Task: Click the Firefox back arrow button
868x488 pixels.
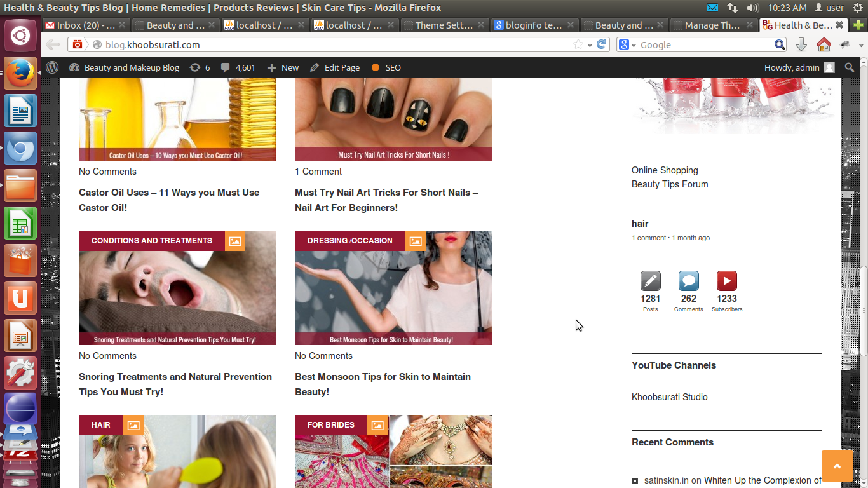Action: point(53,44)
